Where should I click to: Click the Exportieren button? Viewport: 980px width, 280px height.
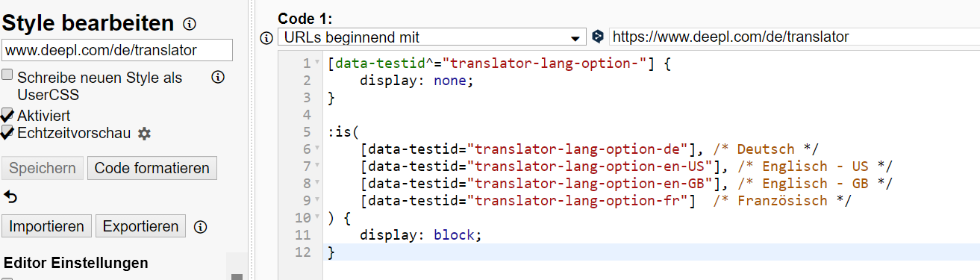(141, 226)
